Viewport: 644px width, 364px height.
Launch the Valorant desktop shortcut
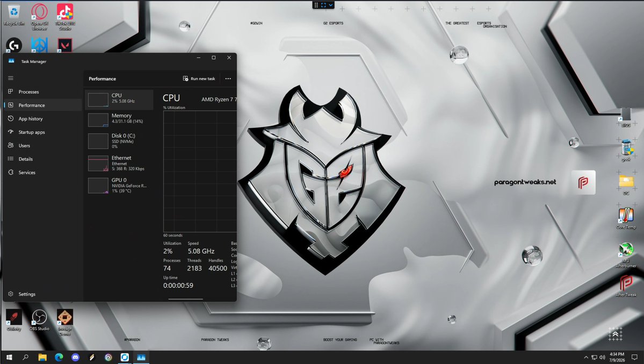pyautogui.click(x=65, y=45)
